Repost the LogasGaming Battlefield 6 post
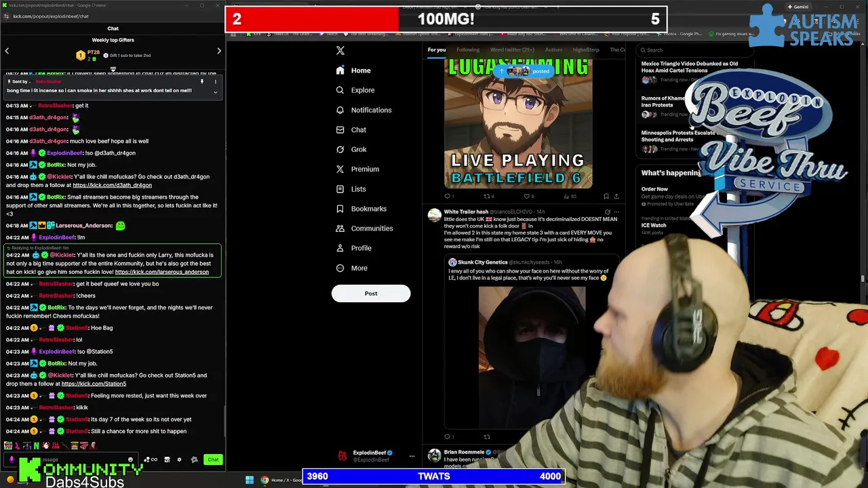This screenshot has height=488, width=868. pyautogui.click(x=487, y=197)
